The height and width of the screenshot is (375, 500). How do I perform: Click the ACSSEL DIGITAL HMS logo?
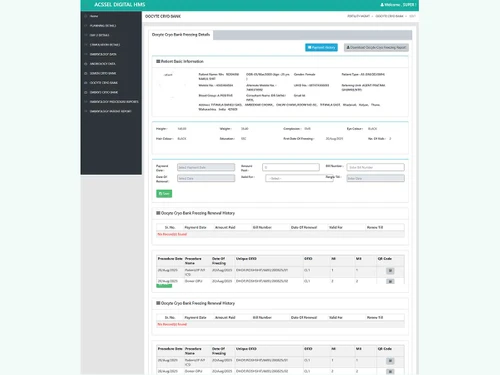(120, 5)
